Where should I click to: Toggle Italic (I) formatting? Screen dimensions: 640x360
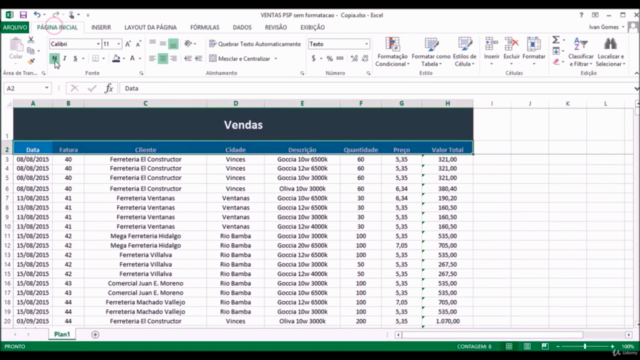point(64,58)
